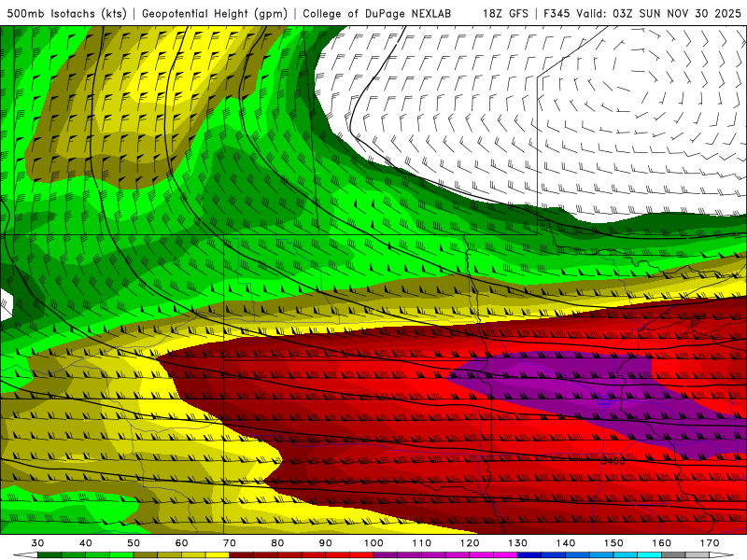Click the '80' colorbar scale label
Screen dimensions: 747x560
(x=277, y=543)
